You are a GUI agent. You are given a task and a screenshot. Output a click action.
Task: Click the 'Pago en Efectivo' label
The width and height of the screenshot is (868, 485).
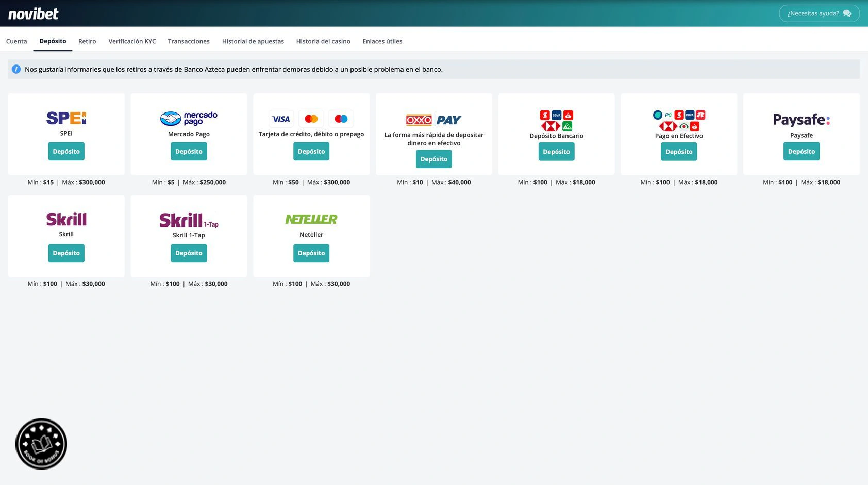[679, 136]
